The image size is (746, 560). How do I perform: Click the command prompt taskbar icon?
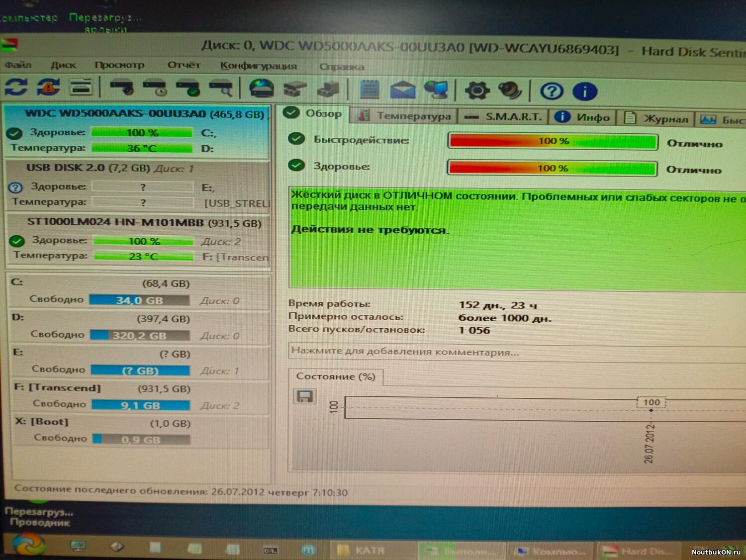[270, 550]
